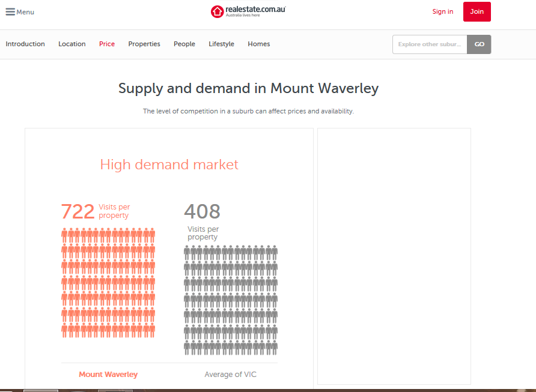Click the realestate.com.au house logo
Viewport: 536px width, 392px height.
click(217, 11)
